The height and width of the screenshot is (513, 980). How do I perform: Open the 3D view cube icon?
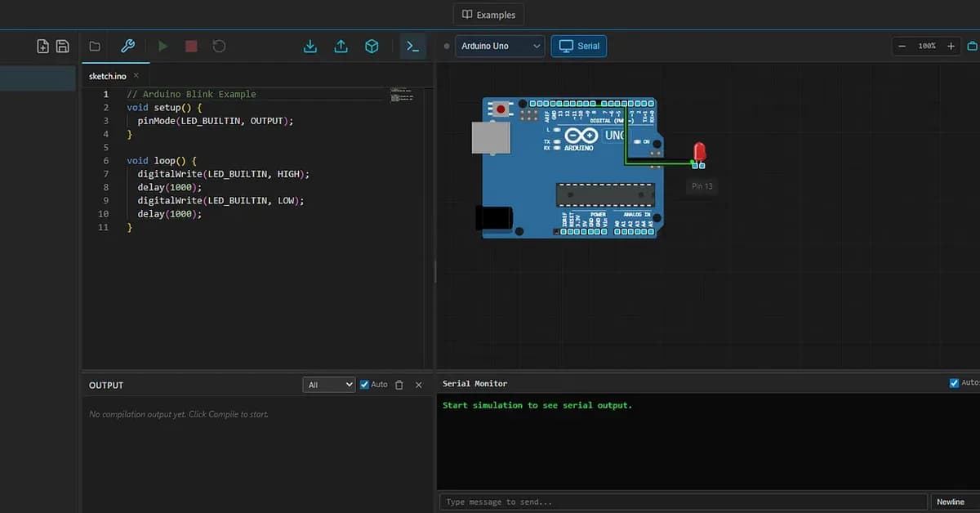[372, 46]
